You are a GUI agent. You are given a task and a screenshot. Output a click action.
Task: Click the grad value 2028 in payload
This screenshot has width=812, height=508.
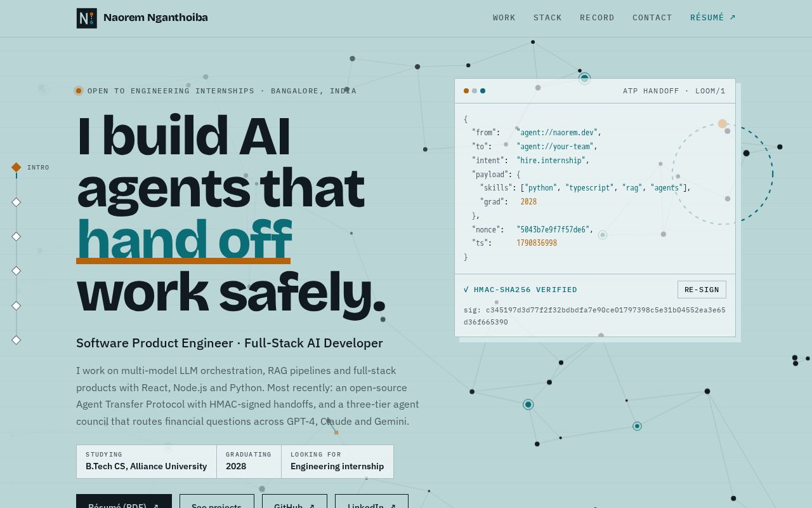[528, 202]
